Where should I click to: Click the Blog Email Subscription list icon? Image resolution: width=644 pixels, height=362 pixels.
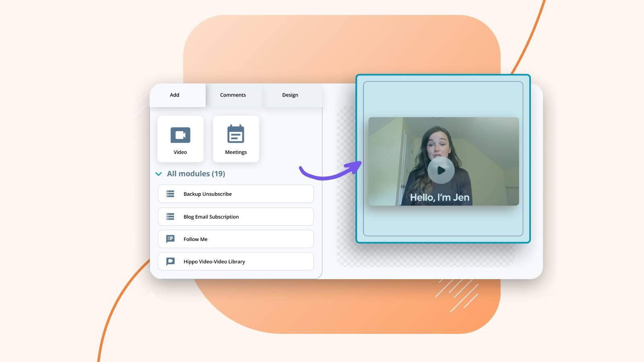[171, 217]
